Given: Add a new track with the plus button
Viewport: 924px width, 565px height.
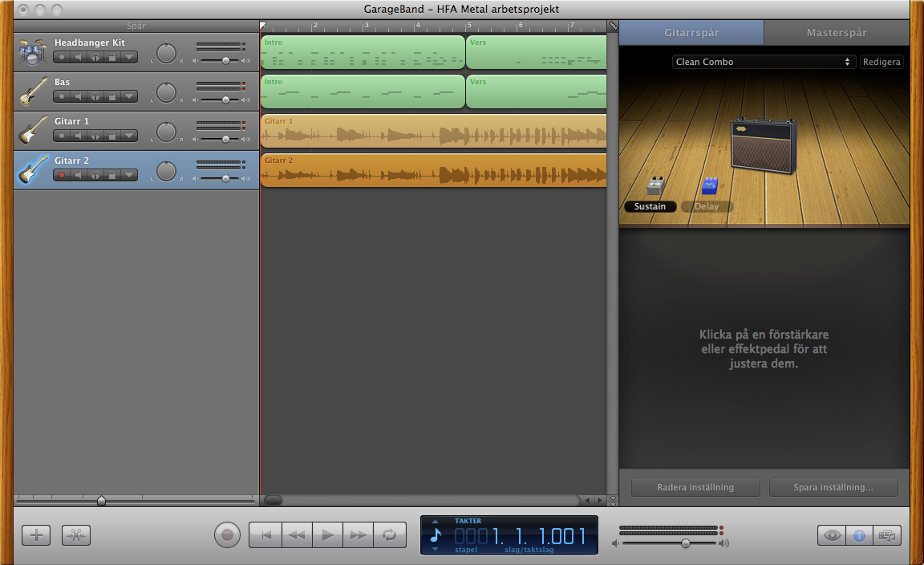Looking at the screenshot, I should 36,535.
